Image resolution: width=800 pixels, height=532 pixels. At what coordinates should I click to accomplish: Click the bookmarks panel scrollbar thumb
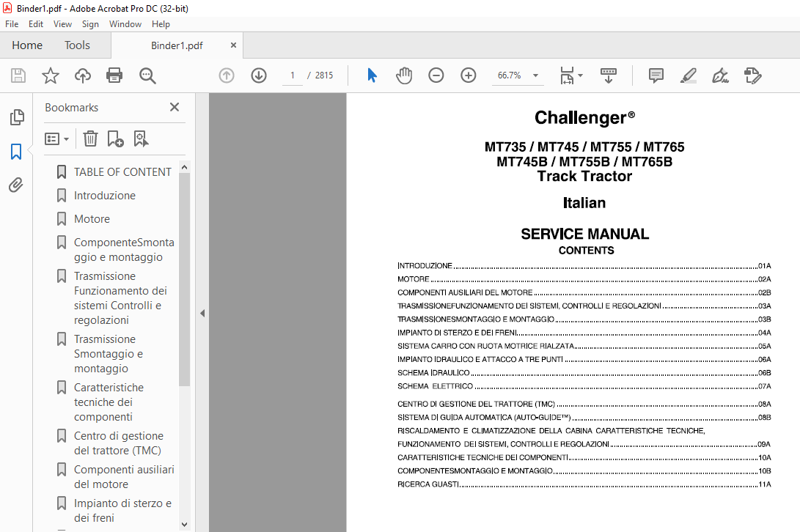point(185,279)
